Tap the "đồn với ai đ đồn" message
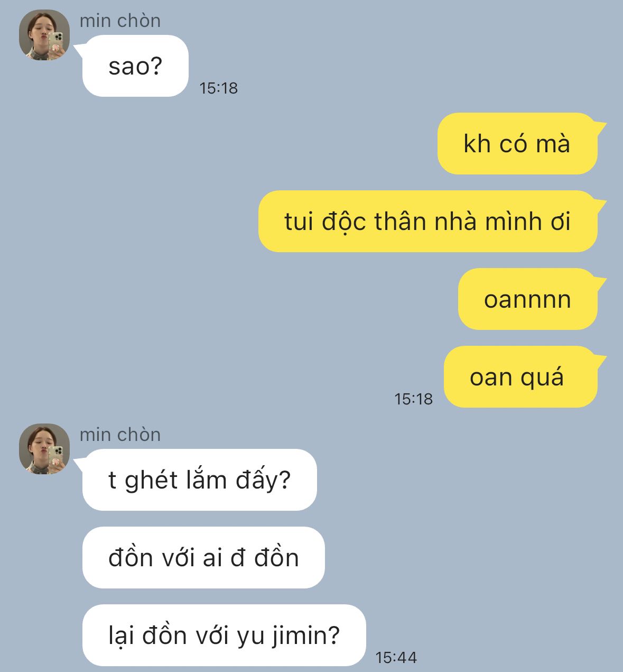 click(203, 557)
